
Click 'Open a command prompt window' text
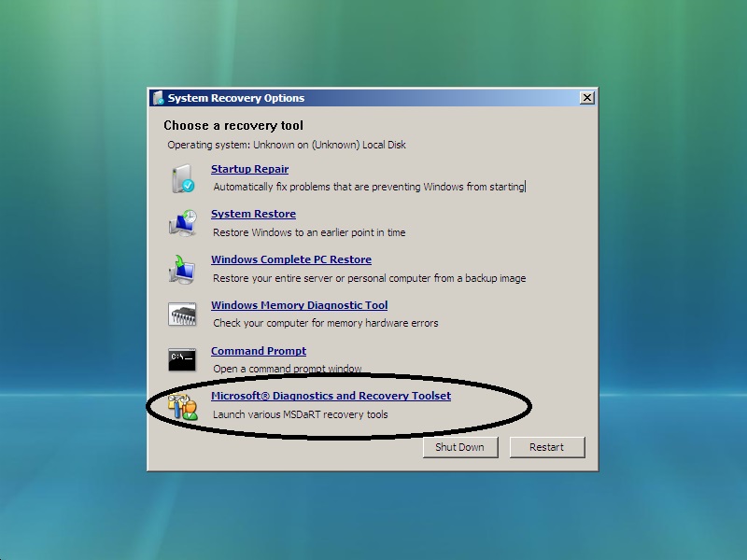click(x=288, y=369)
